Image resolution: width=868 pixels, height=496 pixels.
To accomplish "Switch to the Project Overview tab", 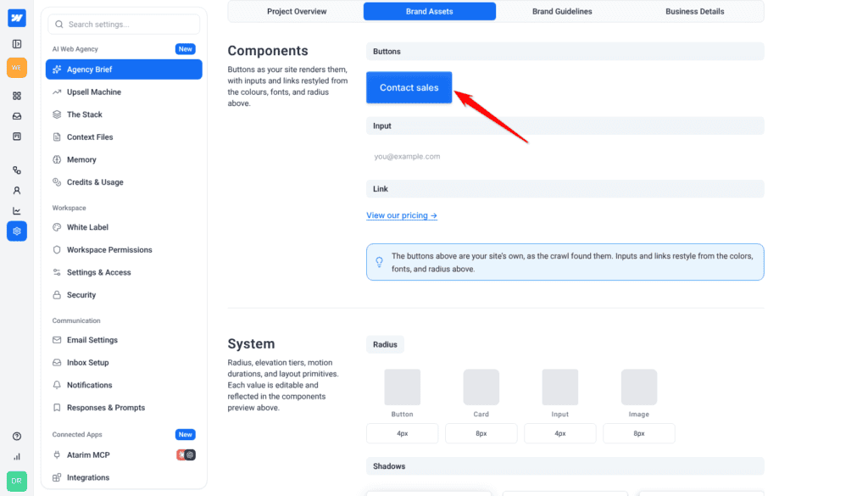I will [297, 11].
